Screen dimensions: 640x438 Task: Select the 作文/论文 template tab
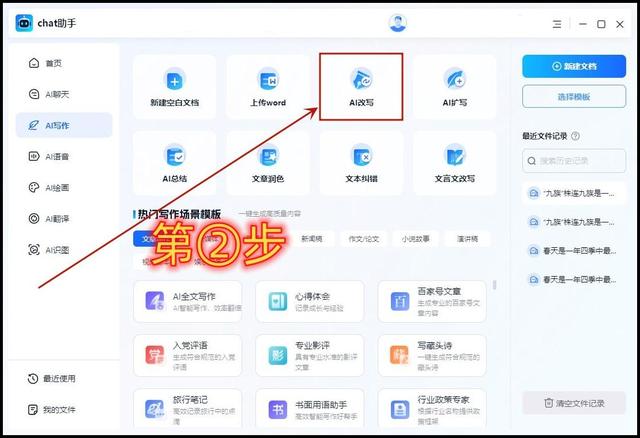[364, 239]
